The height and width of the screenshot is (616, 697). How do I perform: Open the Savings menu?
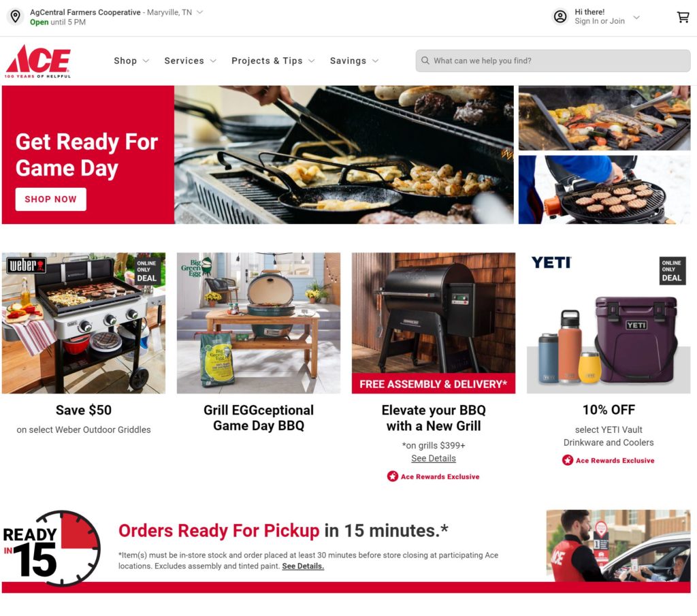354,61
